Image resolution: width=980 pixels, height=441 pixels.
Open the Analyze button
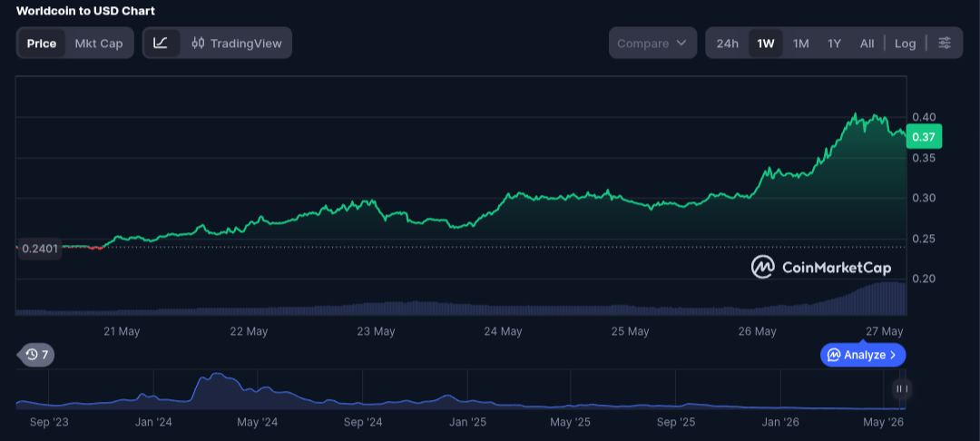pos(863,355)
